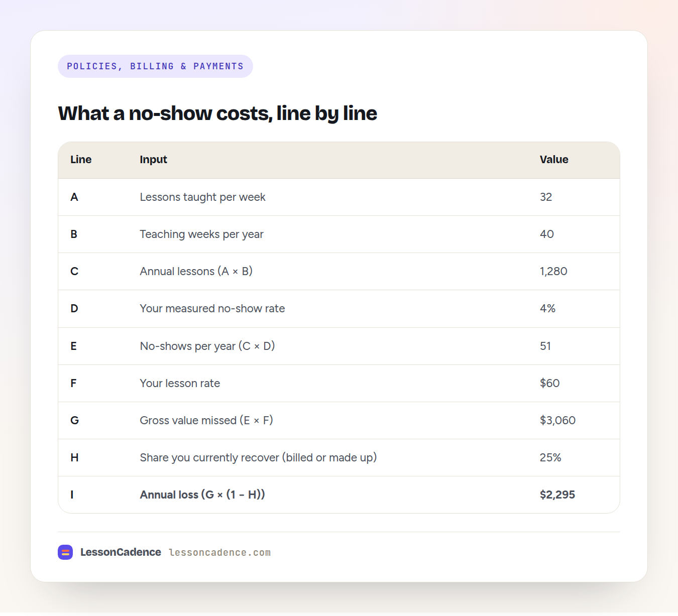Click 'Your measured no-show rate'

(212, 309)
